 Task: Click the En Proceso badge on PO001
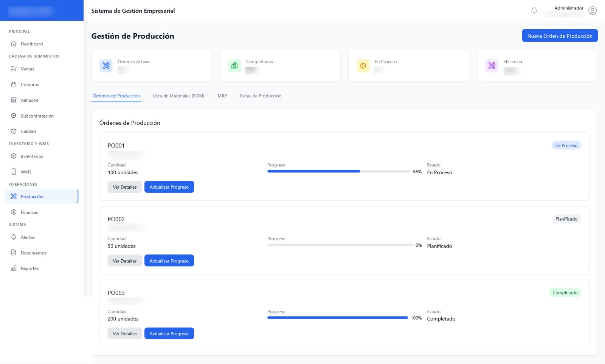click(566, 145)
